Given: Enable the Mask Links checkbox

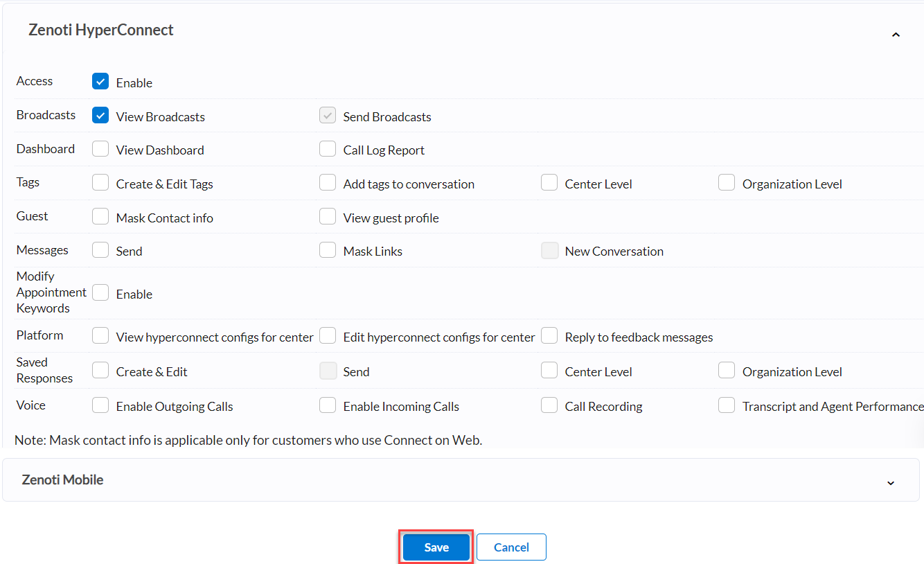Looking at the screenshot, I should [328, 250].
